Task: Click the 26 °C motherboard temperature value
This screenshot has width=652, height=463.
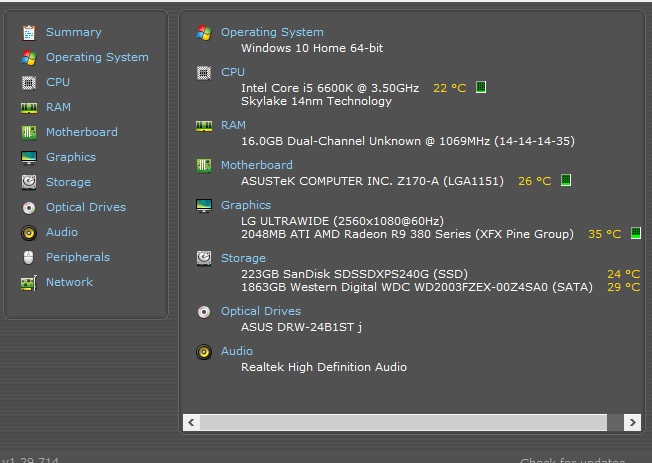Action: pos(534,181)
